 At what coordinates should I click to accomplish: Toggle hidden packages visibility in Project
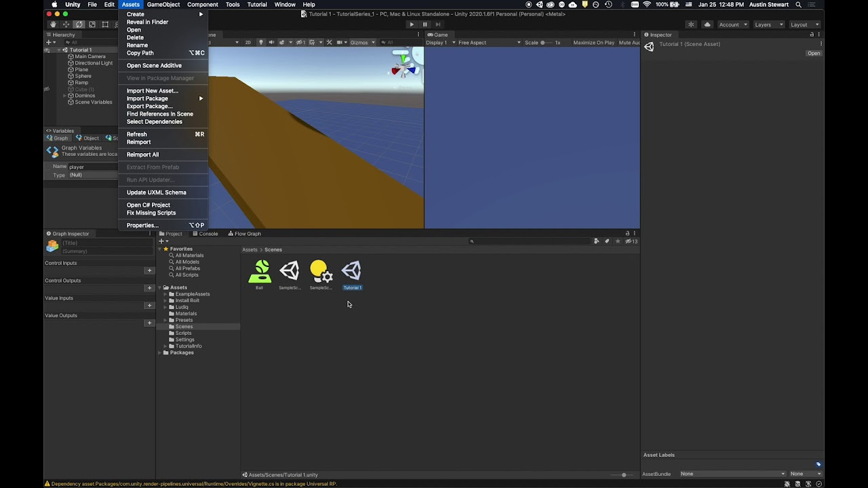631,241
